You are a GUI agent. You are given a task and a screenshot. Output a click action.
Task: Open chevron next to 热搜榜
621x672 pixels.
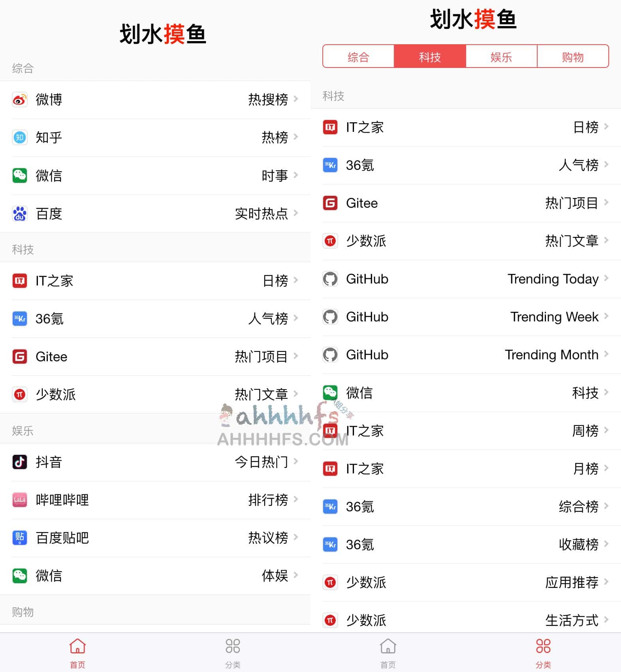tap(296, 99)
